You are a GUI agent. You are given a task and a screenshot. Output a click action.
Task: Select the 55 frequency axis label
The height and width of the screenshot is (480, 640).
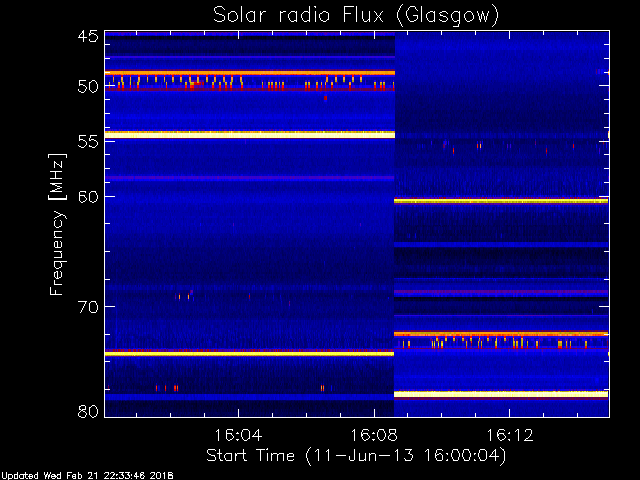(88, 141)
